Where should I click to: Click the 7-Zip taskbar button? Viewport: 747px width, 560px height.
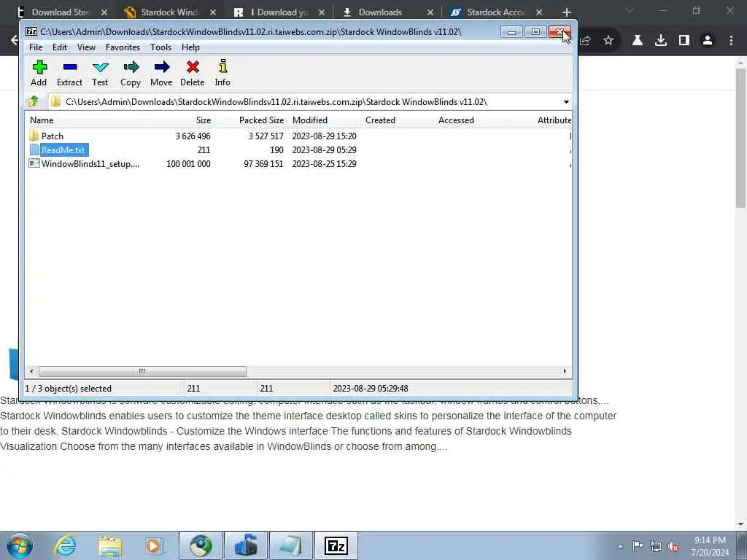(336, 545)
